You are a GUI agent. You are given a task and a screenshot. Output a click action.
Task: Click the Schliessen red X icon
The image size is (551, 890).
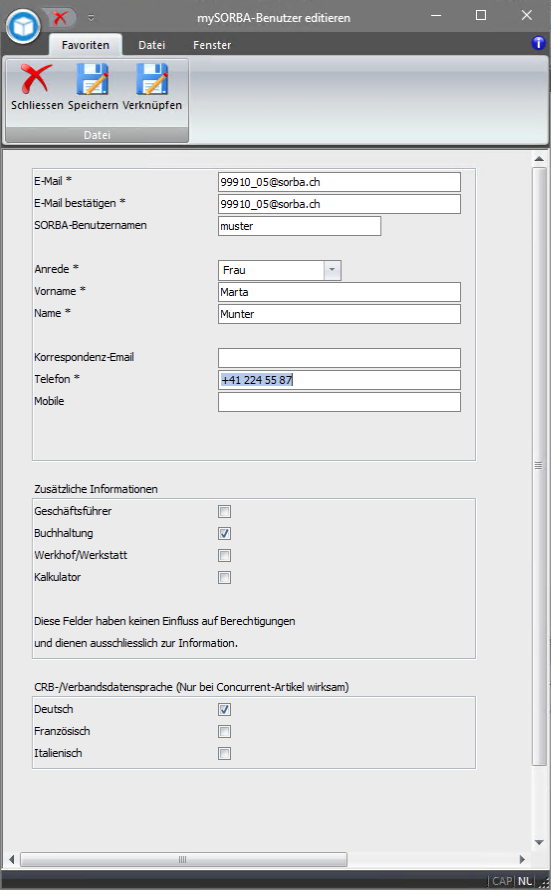(36, 79)
